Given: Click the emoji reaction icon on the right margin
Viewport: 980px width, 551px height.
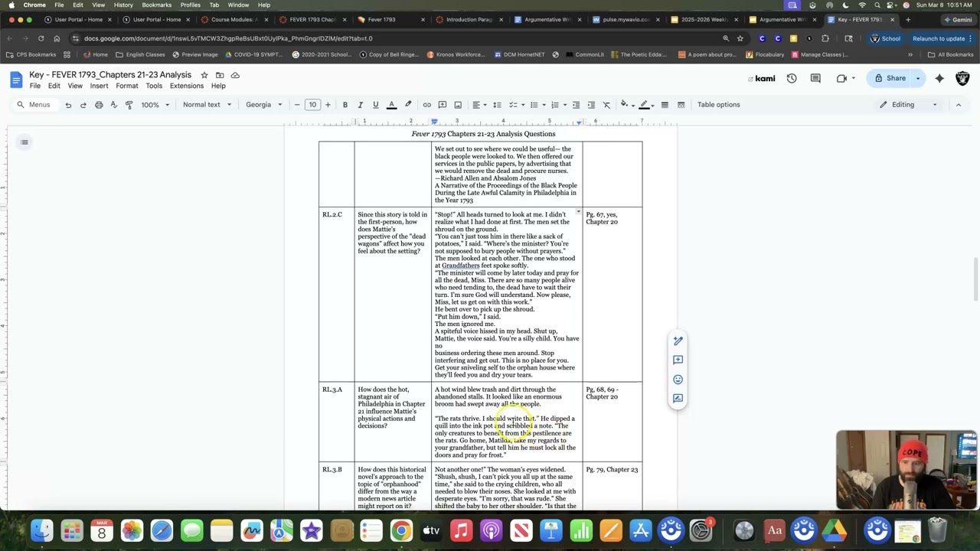Looking at the screenshot, I should click(x=678, y=379).
